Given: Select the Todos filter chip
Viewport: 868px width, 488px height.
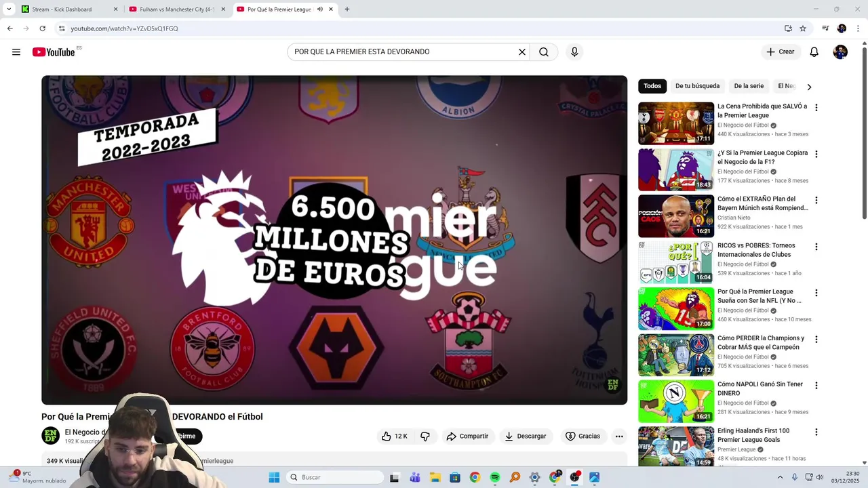Looking at the screenshot, I should tap(652, 86).
